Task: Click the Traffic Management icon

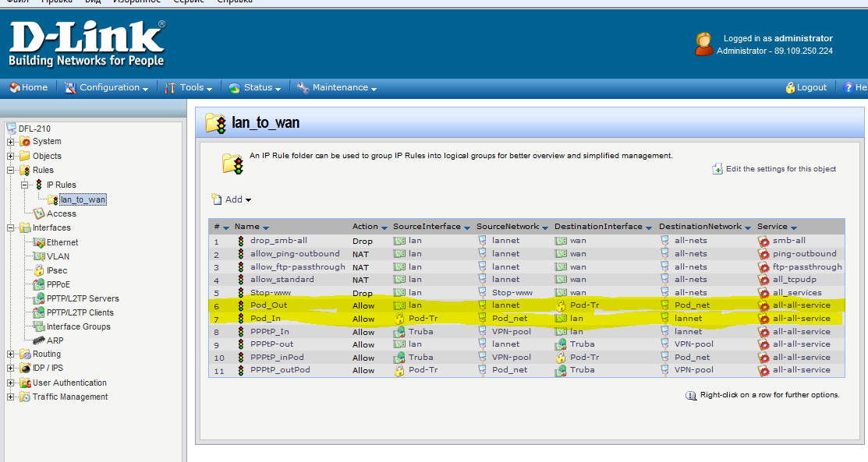Action: coord(25,397)
